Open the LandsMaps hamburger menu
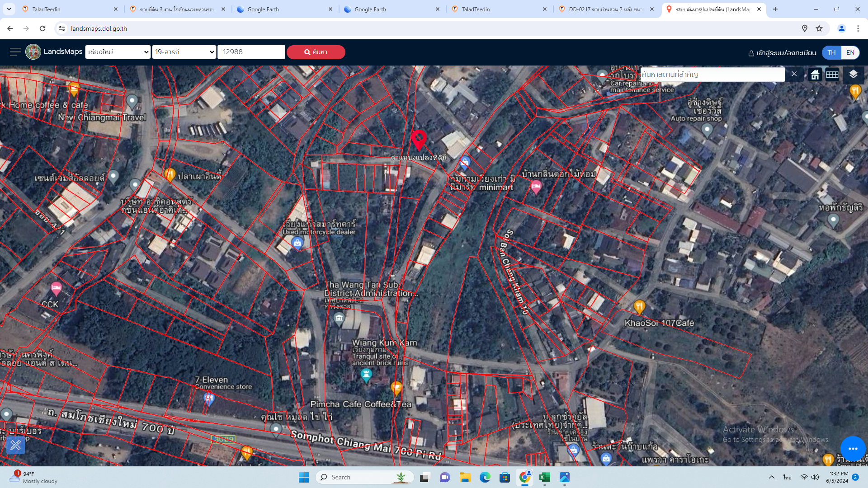 tap(15, 52)
